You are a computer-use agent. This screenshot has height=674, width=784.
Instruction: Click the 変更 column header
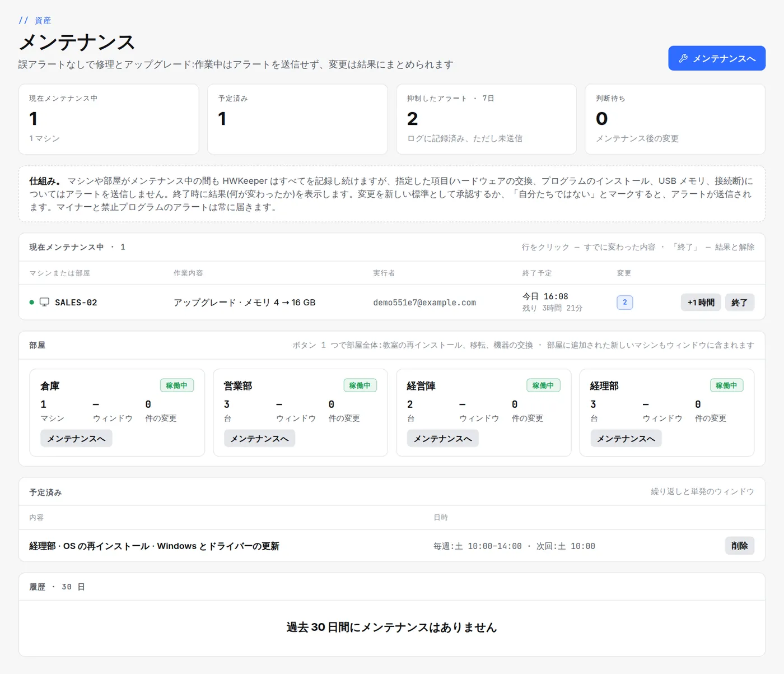(x=624, y=273)
